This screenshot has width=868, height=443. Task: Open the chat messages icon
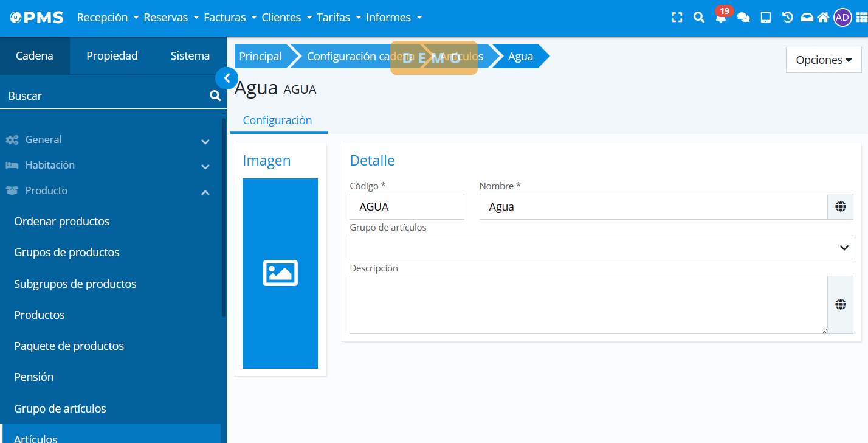pyautogui.click(x=743, y=18)
